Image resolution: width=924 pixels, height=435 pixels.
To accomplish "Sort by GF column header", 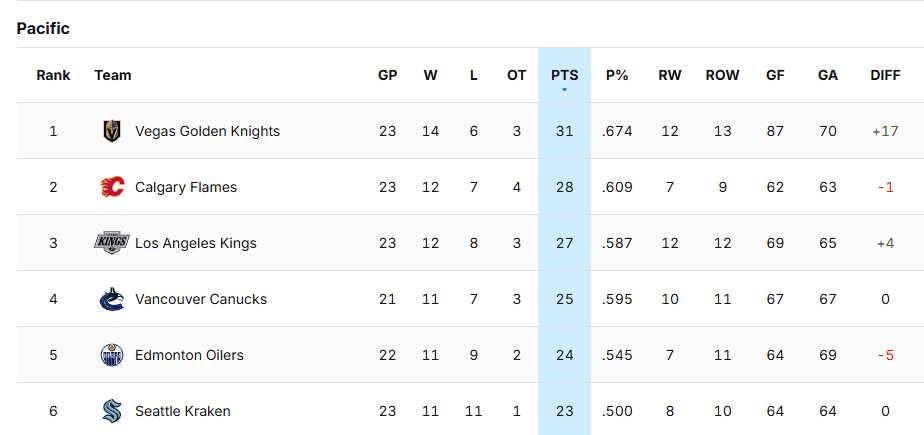I will [775, 75].
